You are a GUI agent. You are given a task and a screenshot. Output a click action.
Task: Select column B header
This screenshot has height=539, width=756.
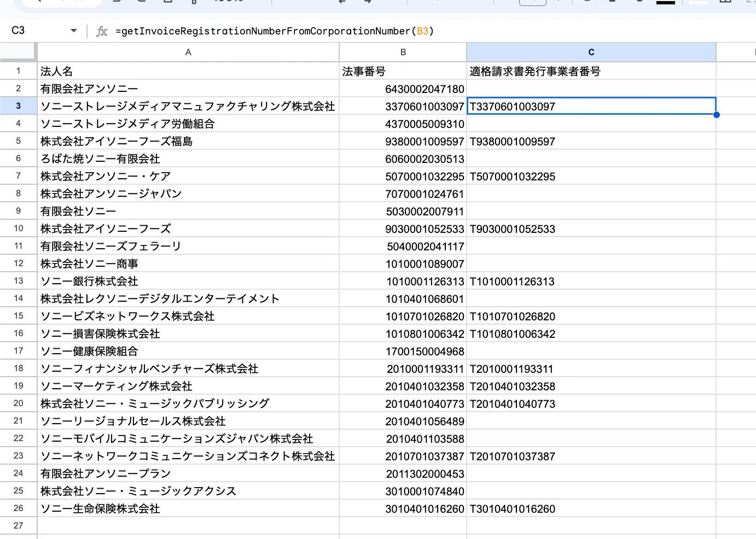pos(403,52)
